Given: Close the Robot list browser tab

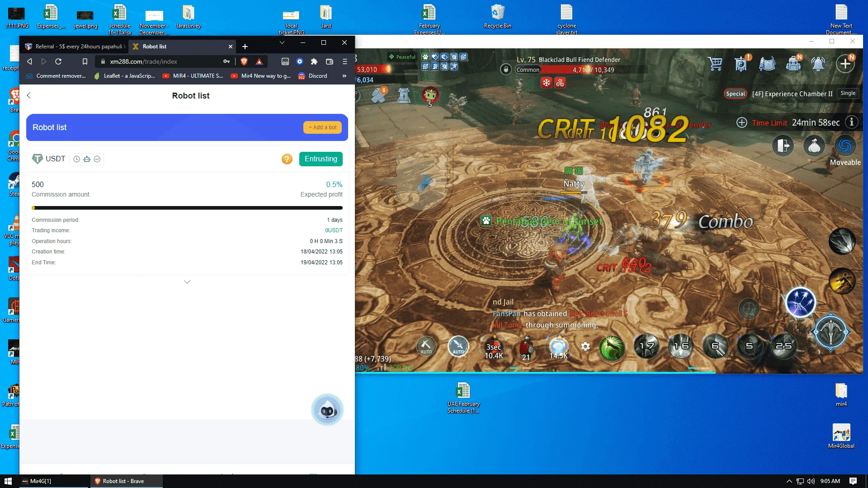Looking at the screenshot, I should point(231,47).
